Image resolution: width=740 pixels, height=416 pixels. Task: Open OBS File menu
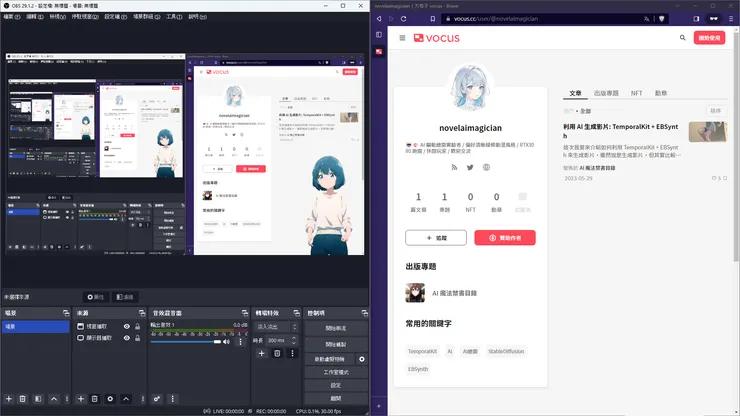point(12,17)
